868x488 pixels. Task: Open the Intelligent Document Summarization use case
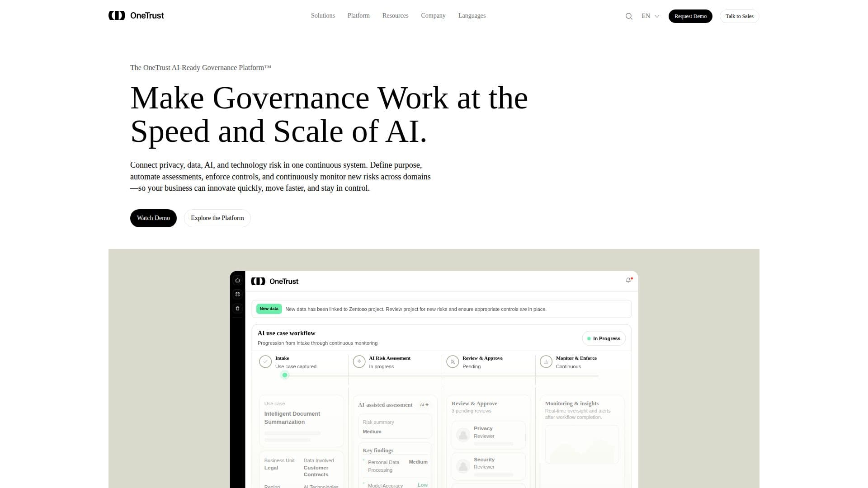click(x=302, y=421)
